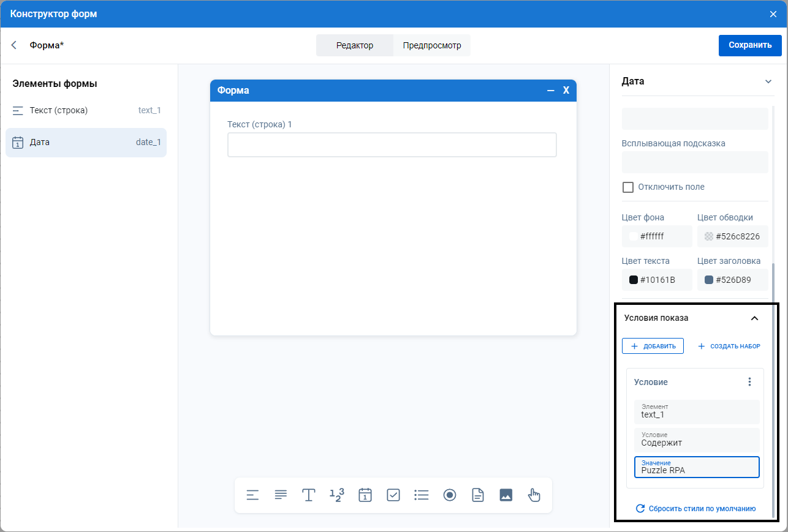Click the ДОБАВИТЬ condition button
The image size is (788, 532).
(x=653, y=346)
